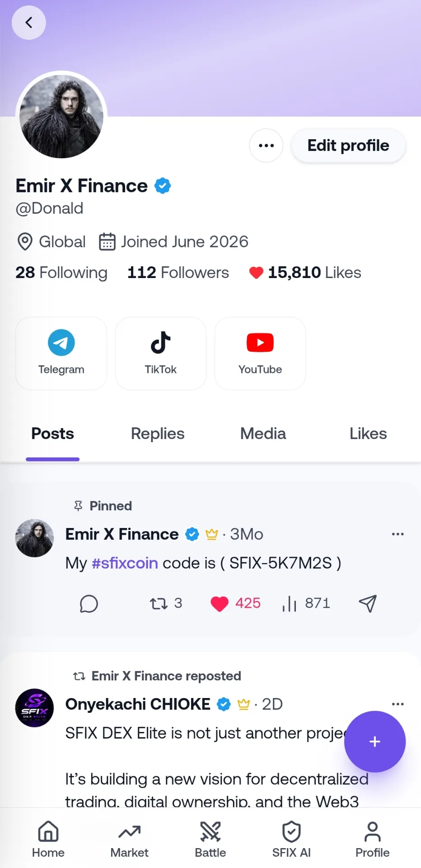View pinned post view statistics icon
Image resolution: width=421 pixels, height=868 pixels.
click(289, 604)
